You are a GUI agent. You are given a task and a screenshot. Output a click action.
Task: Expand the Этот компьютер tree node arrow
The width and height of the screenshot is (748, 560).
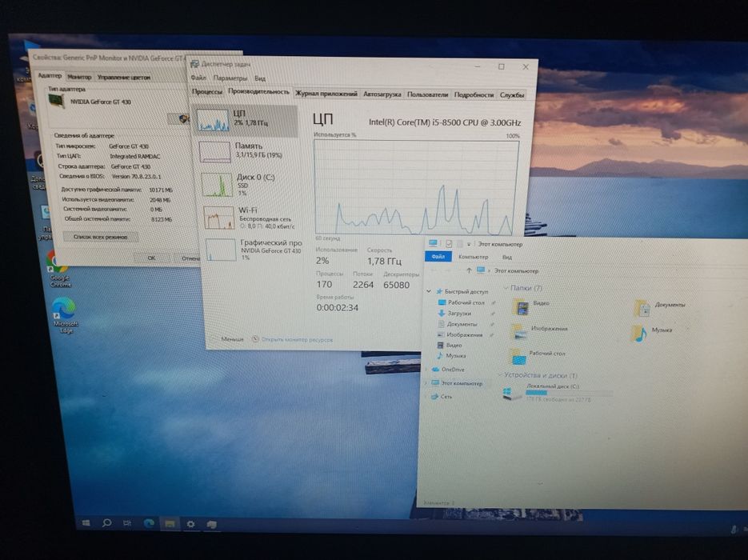(426, 383)
